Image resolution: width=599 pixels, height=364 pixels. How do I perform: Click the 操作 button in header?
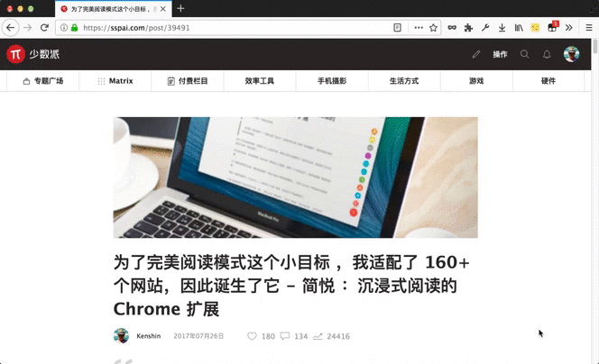point(500,54)
